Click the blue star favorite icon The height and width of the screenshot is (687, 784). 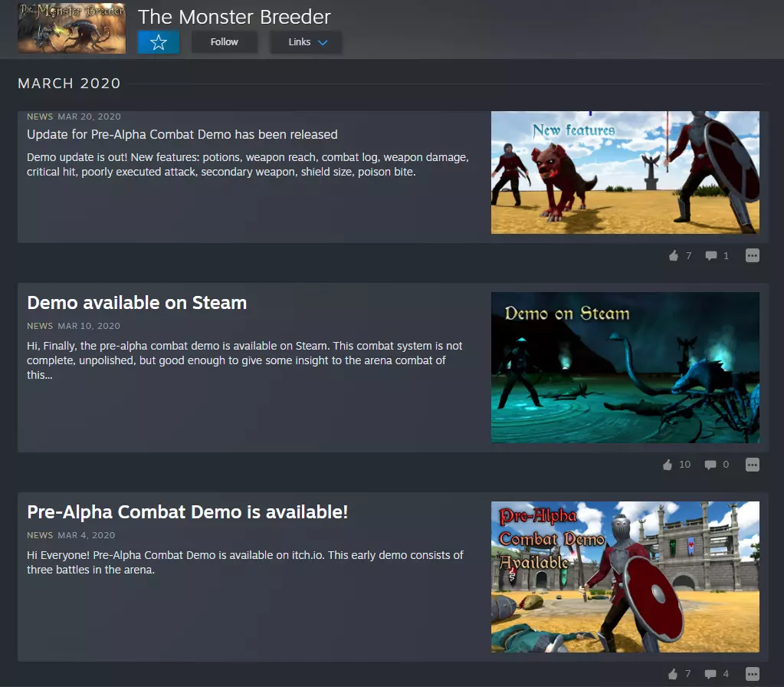pos(159,42)
